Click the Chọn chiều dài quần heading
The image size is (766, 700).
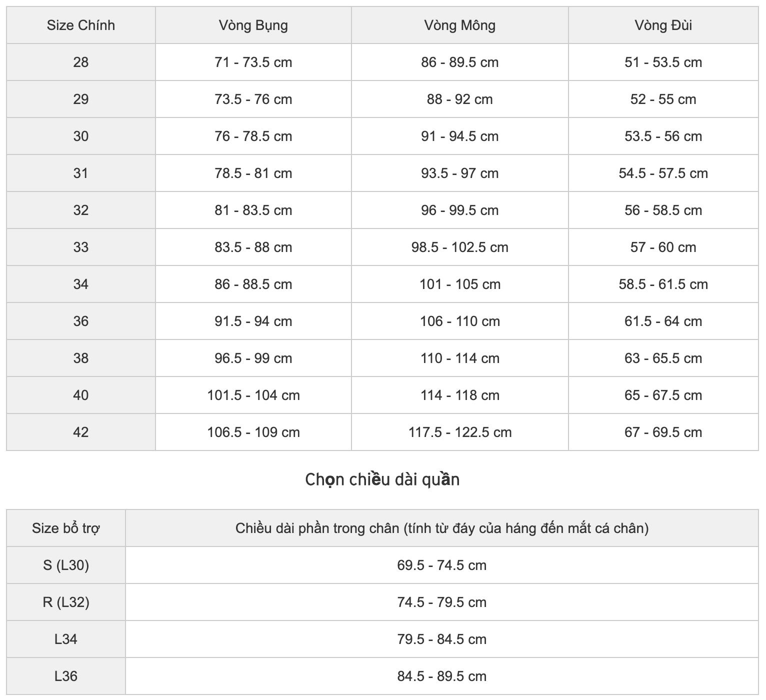pos(382,479)
